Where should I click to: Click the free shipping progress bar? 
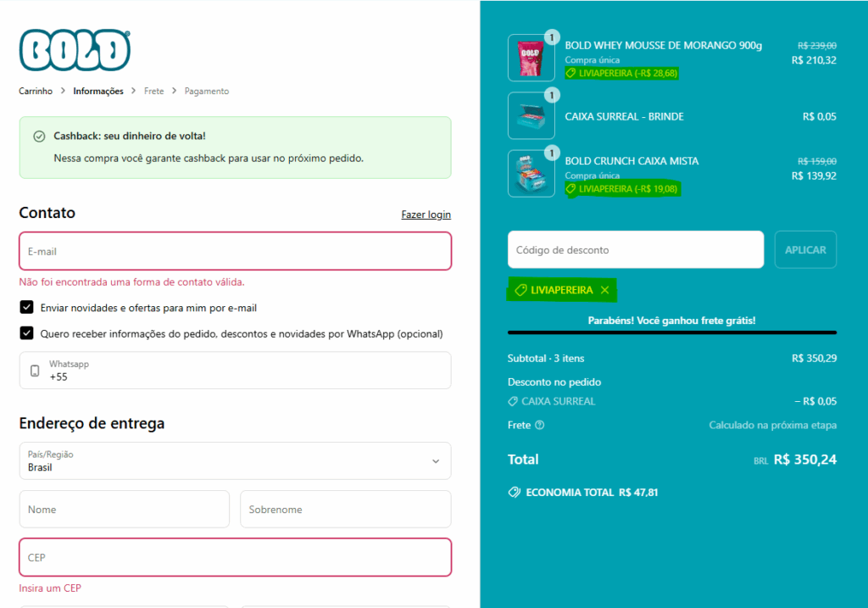(671, 332)
